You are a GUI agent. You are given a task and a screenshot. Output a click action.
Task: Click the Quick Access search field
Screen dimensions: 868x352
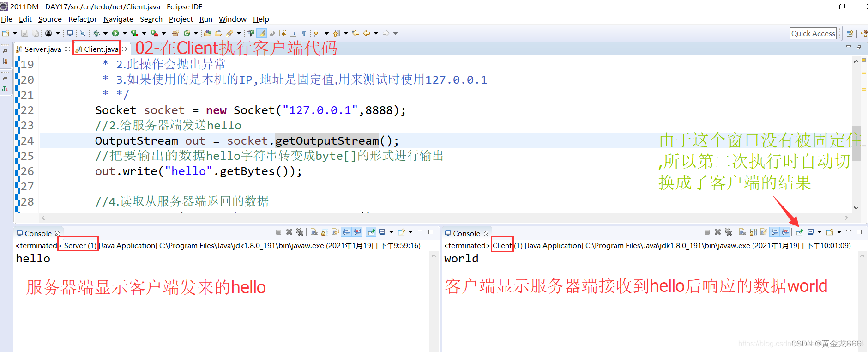813,33
